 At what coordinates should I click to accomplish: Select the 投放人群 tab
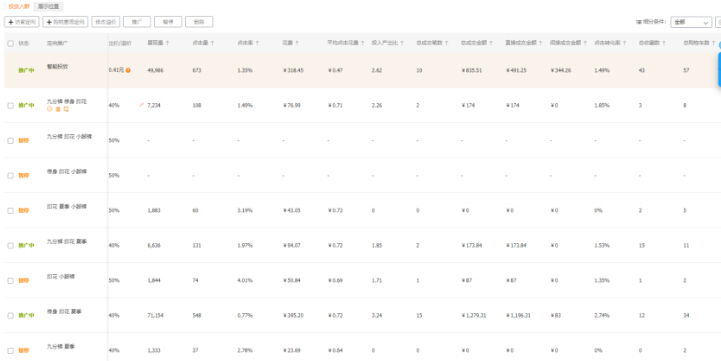[19, 7]
